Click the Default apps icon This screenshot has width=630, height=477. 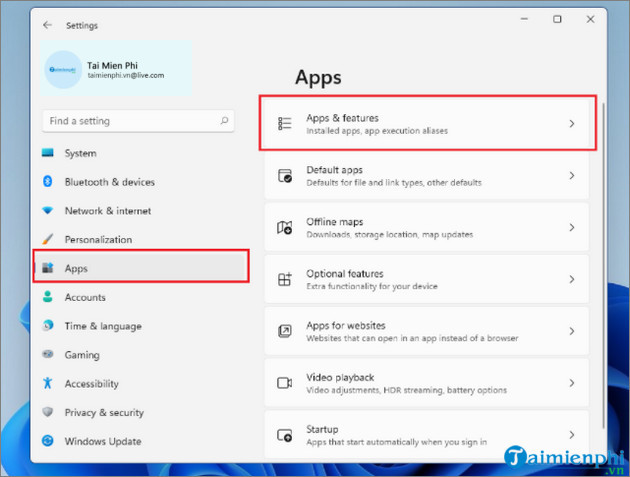pos(285,176)
